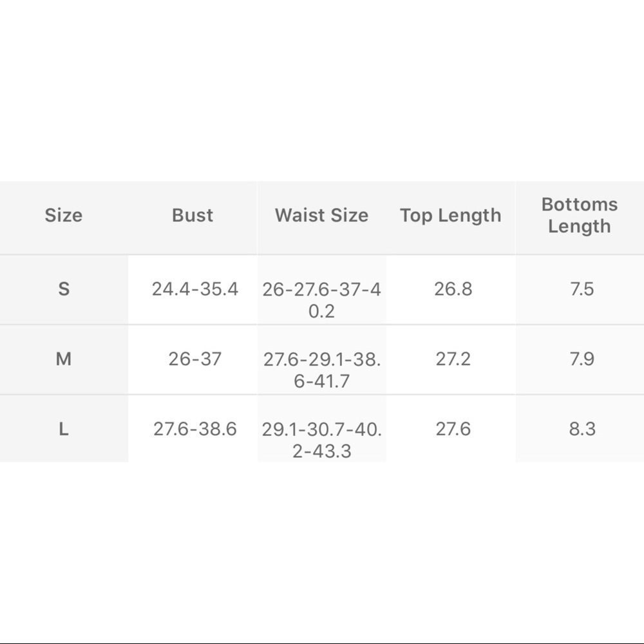Click top length value 27.6

pos(453,429)
